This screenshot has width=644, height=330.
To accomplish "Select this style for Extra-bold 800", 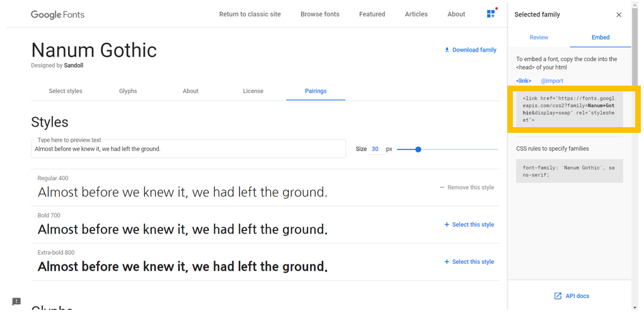I will tap(469, 262).
